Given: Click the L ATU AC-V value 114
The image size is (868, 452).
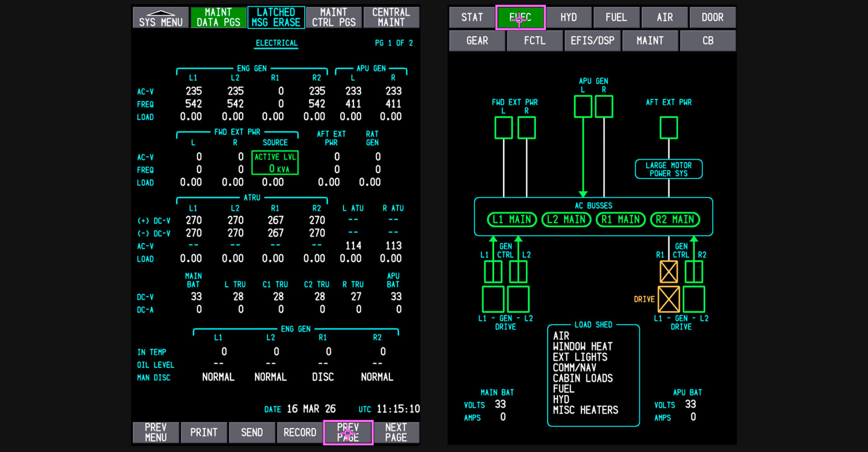Looking at the screenshot, I should pyautogui.click(x=354, y=246).
